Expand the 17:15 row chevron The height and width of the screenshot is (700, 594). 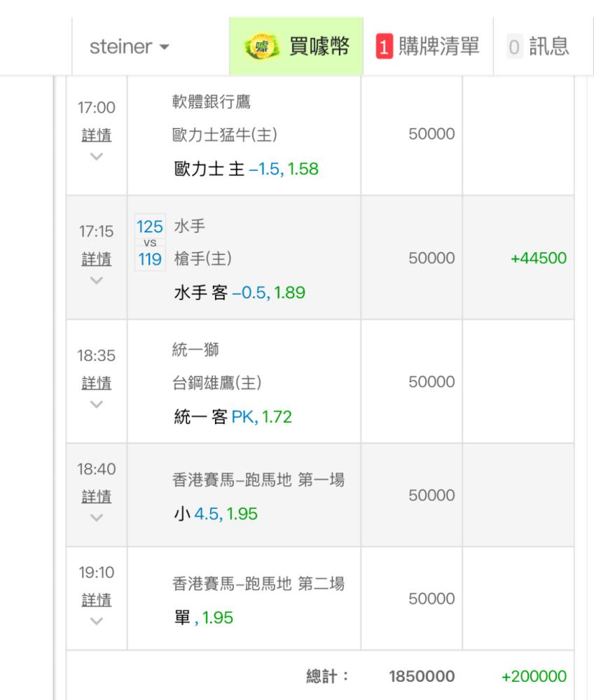(97, 281)
